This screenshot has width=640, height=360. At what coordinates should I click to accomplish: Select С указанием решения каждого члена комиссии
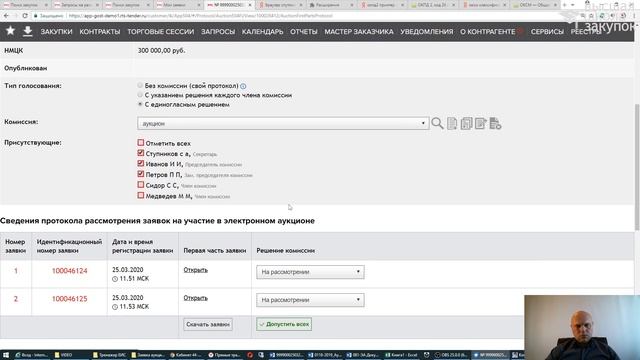pos(140,95)
